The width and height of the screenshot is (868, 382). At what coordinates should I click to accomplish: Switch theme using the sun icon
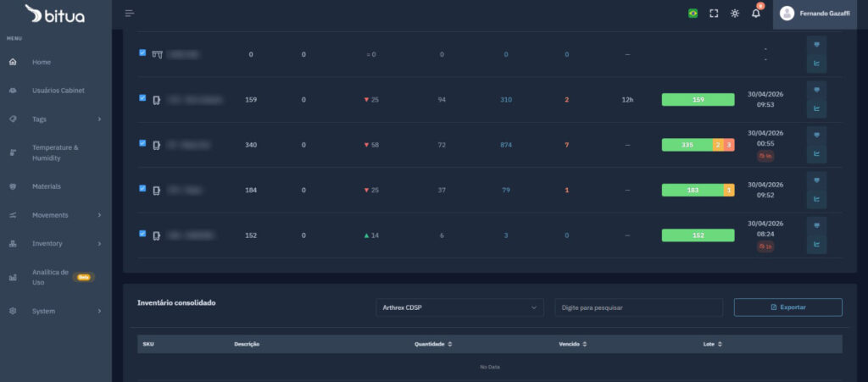[735, 14]
